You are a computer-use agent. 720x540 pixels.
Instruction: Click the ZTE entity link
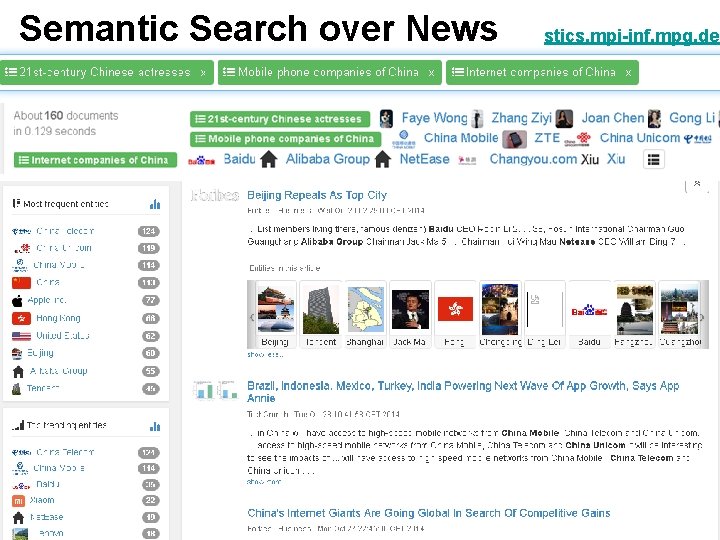[x=547, y=138]
